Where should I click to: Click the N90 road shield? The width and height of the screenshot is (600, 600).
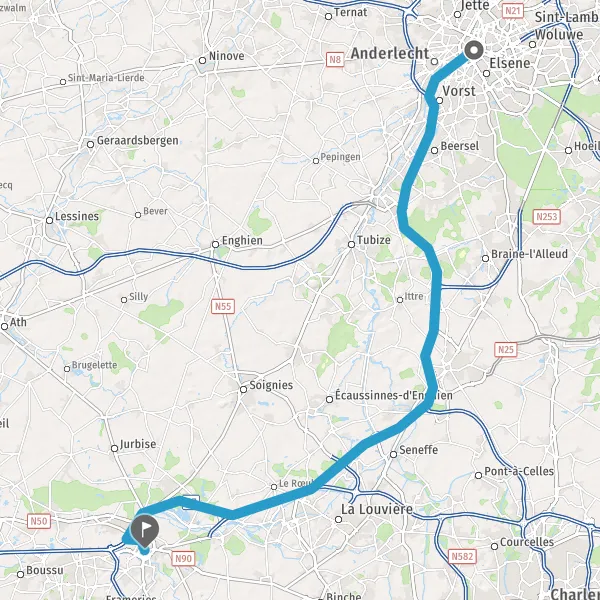click(183, 558)
